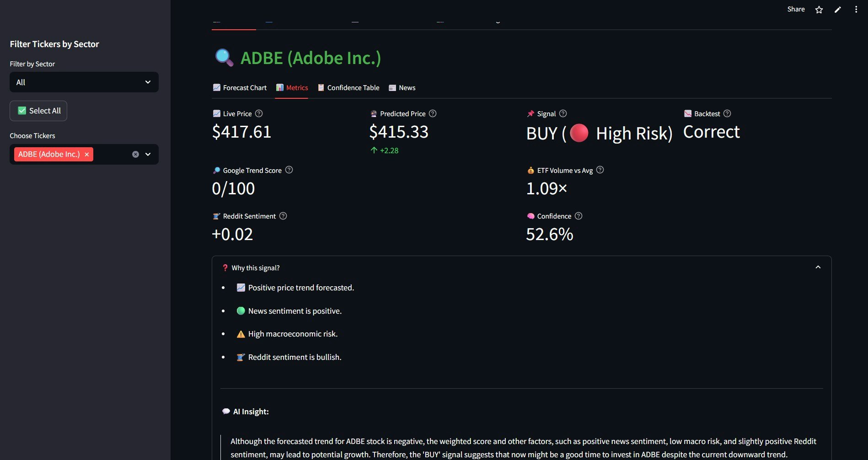Click the pencil edit icon
Screen dimensions: 868x460
(x=838, y=10)
